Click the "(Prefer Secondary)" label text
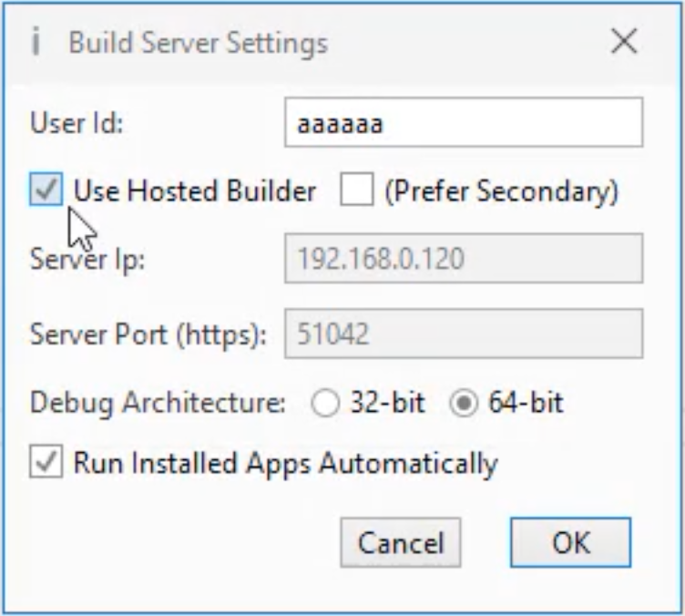The width and height of the screenshot is (685, 616). coord(501,191)
